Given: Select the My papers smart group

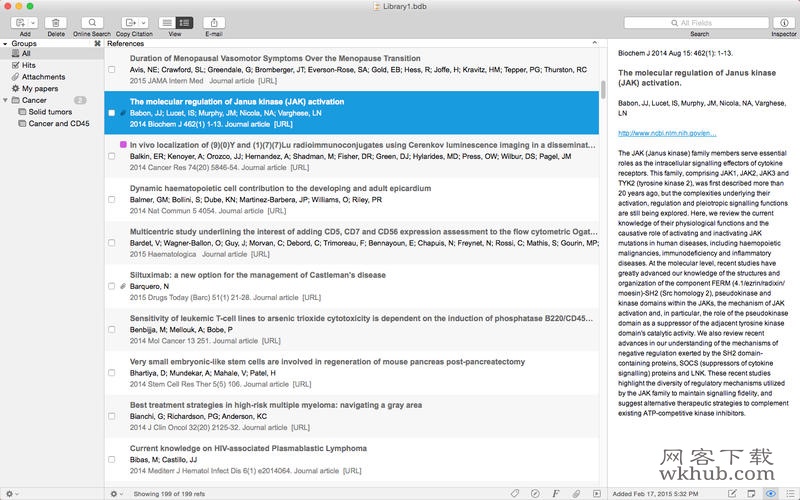Looking at the screenshot, I should point(52,89).
